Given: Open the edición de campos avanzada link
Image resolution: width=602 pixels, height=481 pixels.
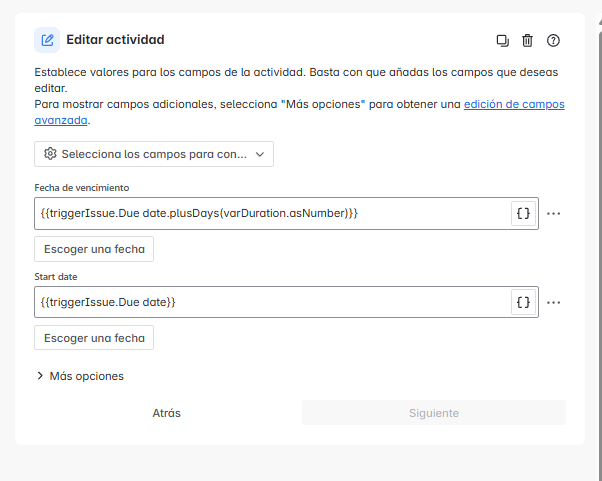Looking at the screenshot, I should (514, 104).
